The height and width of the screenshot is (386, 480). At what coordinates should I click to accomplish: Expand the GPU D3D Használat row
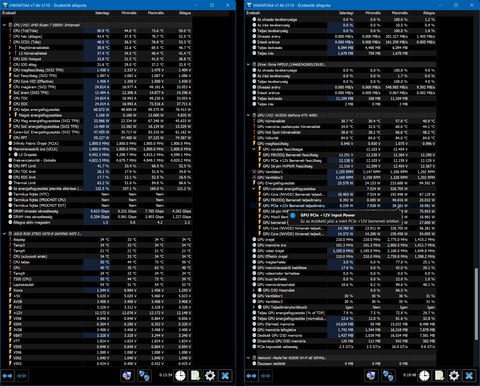click(254, 290)
